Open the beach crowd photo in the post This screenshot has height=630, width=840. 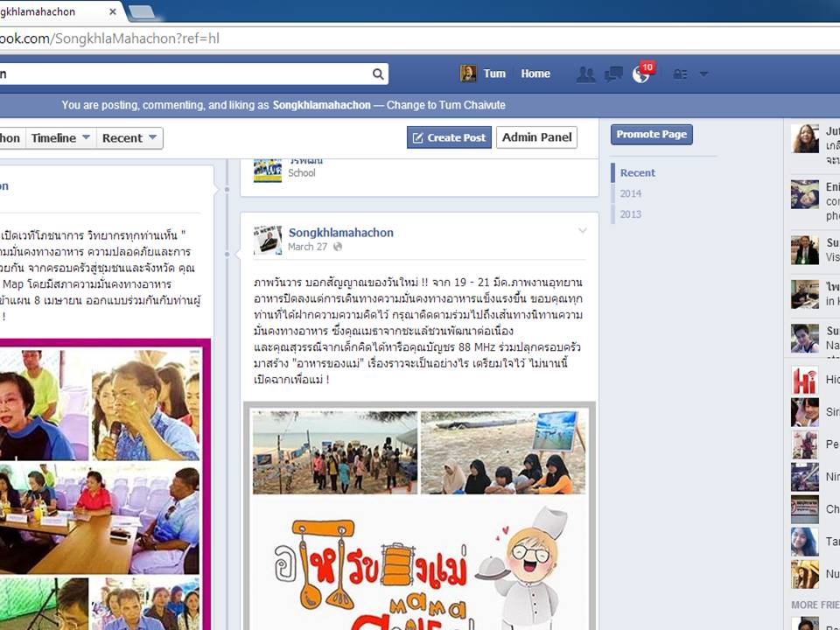click(x=335, y=452)
